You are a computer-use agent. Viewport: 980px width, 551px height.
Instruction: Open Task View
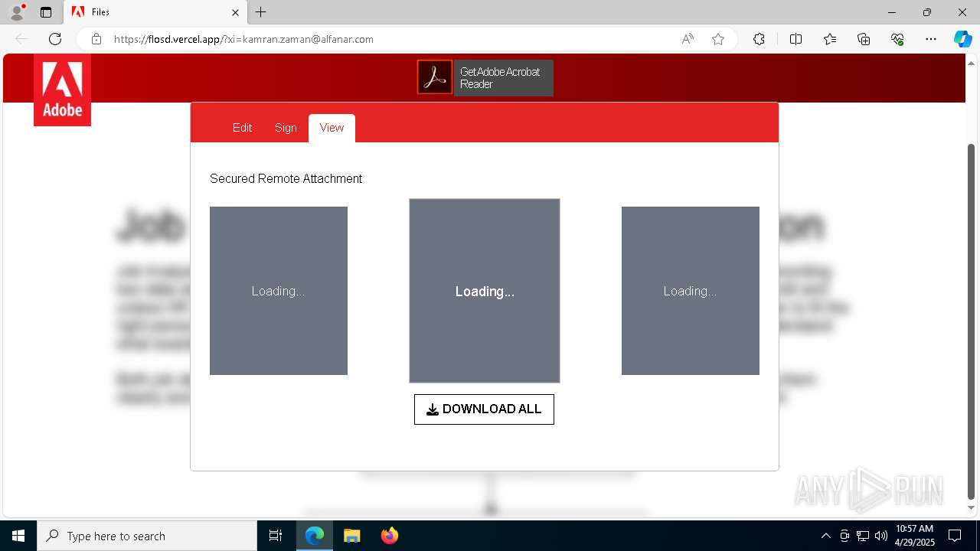tap(276, 536)
